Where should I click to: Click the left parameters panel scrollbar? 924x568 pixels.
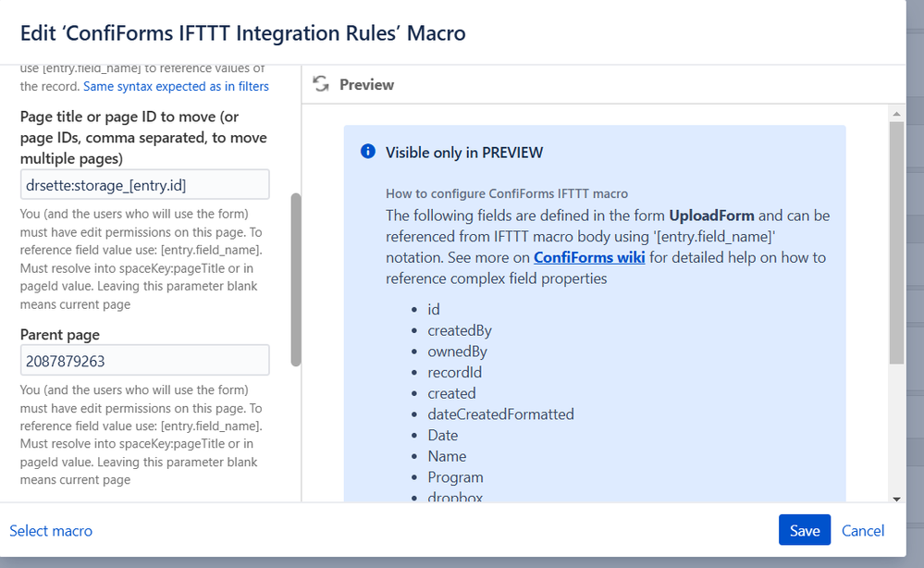pyautogui.click(x=296, y=279)
